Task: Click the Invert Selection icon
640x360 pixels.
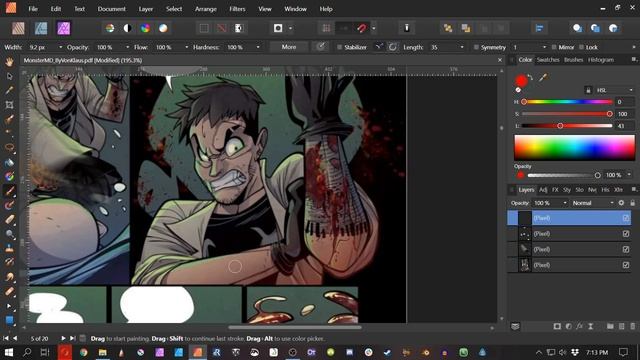Action: 239,28
